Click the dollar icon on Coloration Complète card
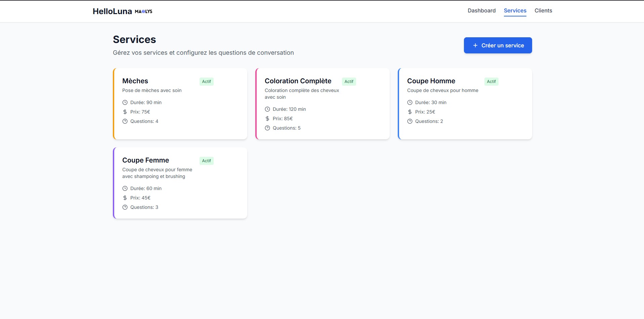 (267, 119)
